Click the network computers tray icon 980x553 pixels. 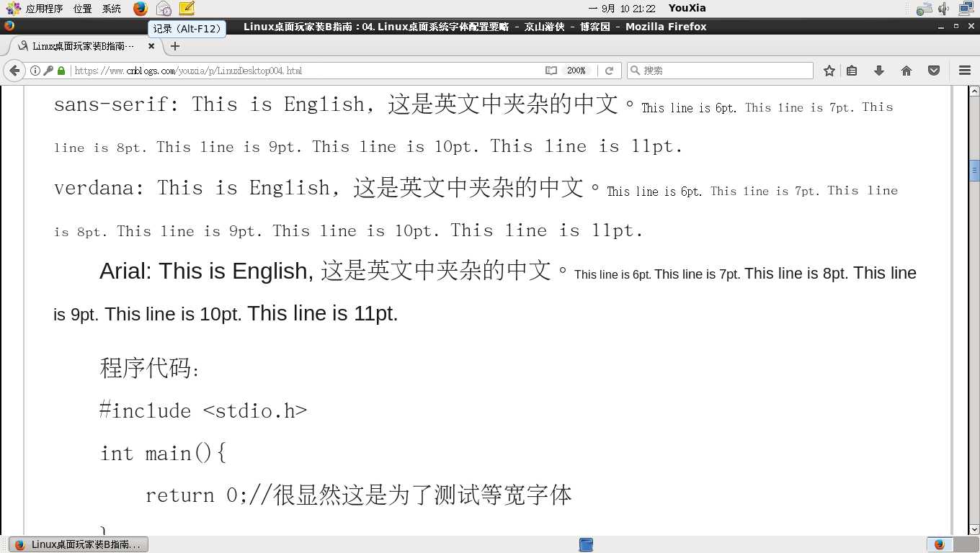click(x=966, y=9)
